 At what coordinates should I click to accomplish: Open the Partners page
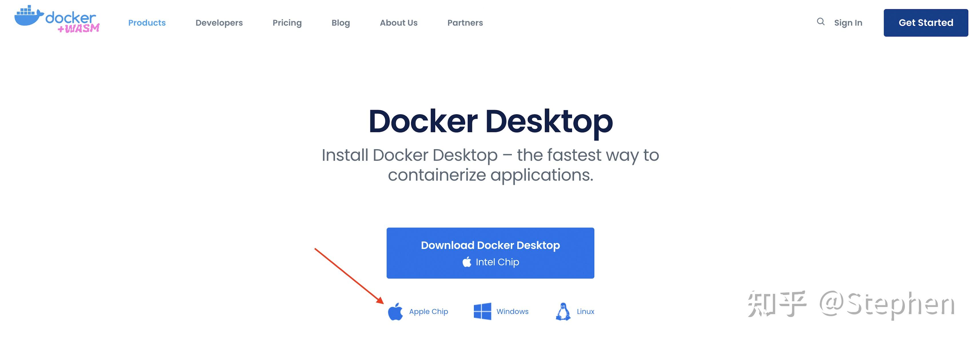tap(465, 23)
